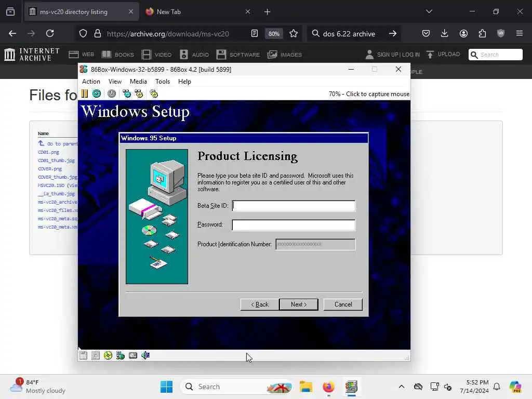The image size is (532, 399).
Task: Open CD01.png file link
Action: [x=48, y=152]
